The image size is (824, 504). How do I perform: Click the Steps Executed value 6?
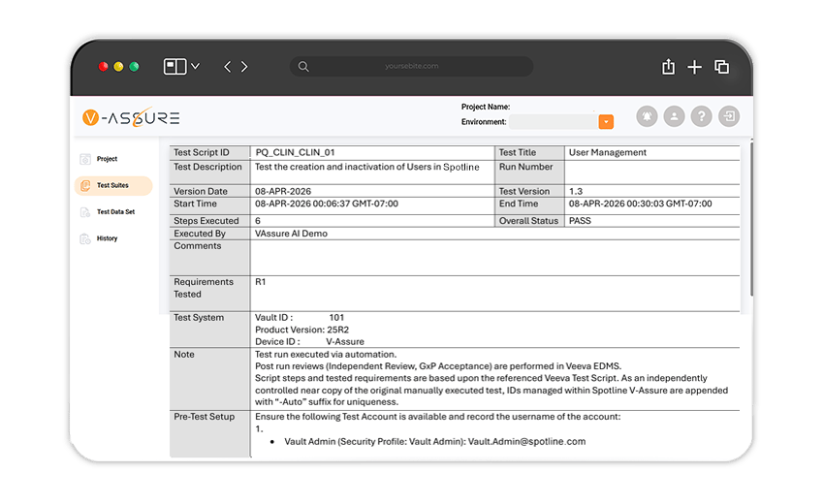click(x=258, y=221)
